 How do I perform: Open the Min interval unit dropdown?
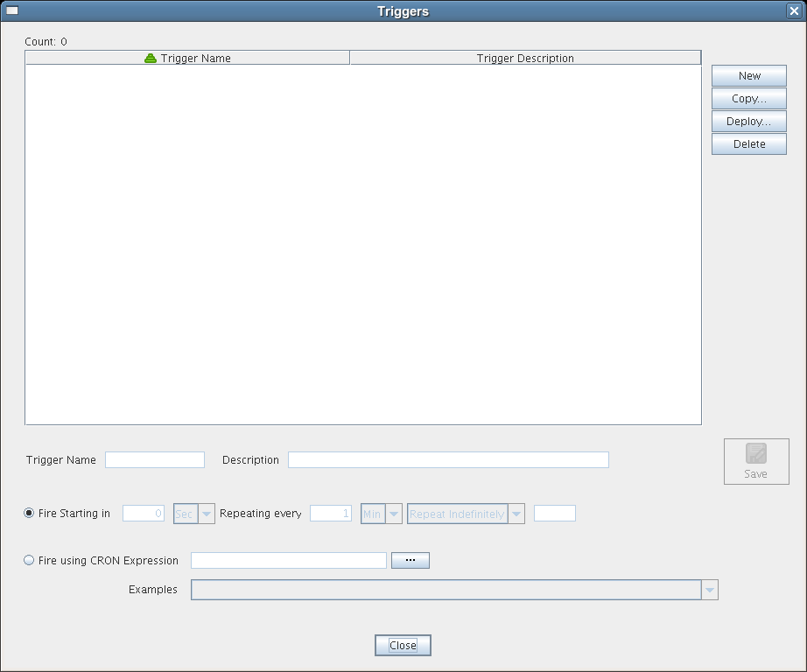pos(382,514)
